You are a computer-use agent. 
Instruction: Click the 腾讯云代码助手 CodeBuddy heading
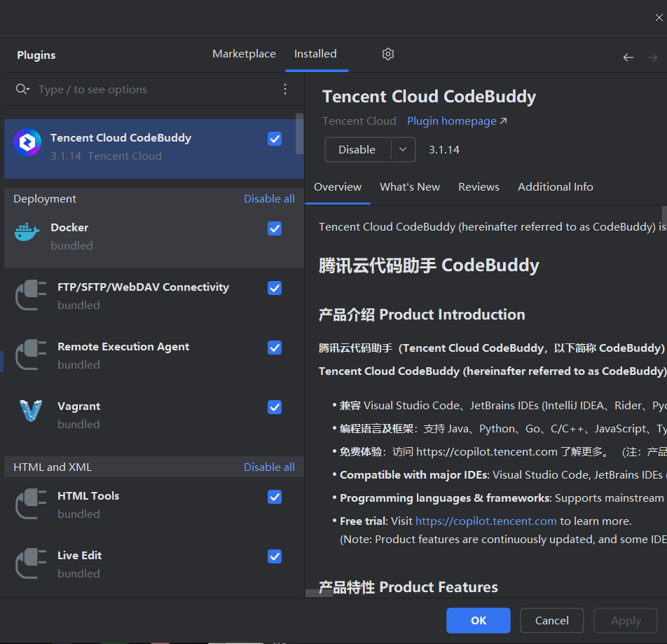click(429, 266)
